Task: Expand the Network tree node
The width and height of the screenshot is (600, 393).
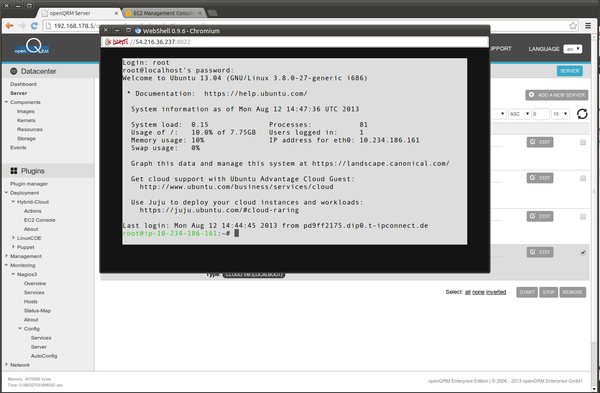Action: 7,365
